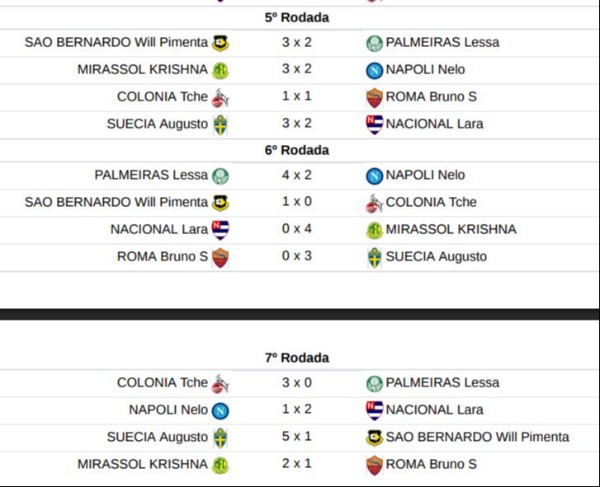Click the 7ª Rodada round header
The width and height of the screenshot is (600, 487).
point(297,358)
